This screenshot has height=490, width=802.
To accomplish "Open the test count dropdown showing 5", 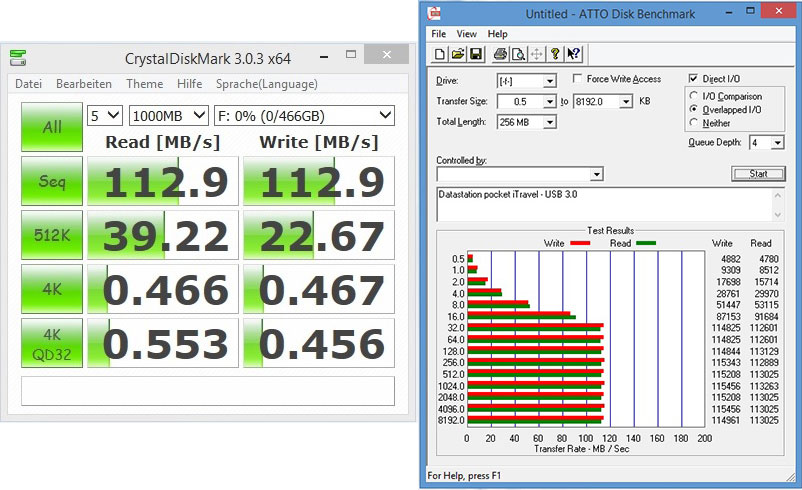I will tap(105, 116).
